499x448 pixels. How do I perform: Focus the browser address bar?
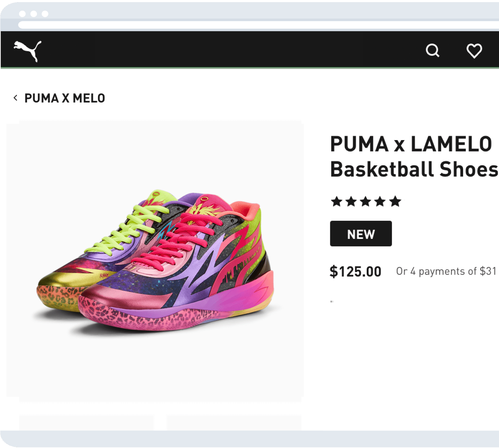click(x=249, y=25)
